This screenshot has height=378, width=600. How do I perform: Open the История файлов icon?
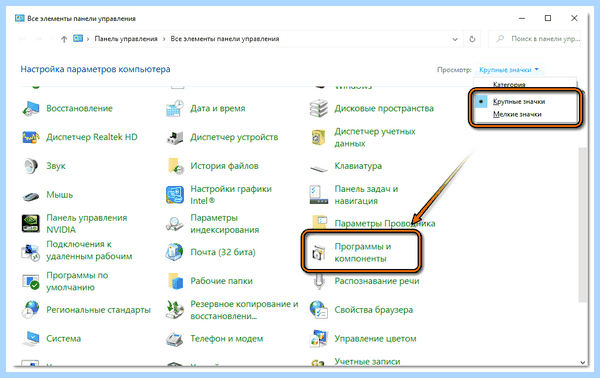[x=175, y=166]
